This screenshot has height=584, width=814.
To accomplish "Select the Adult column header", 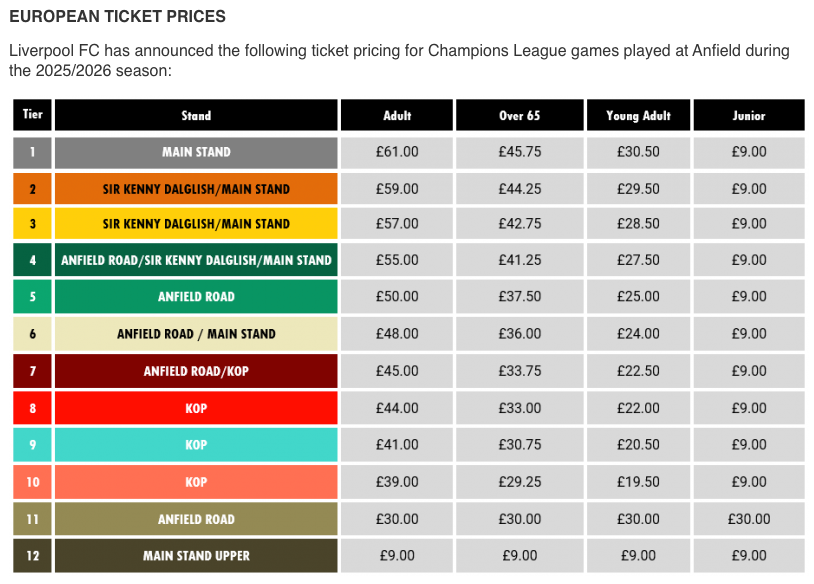I will 397,115.
